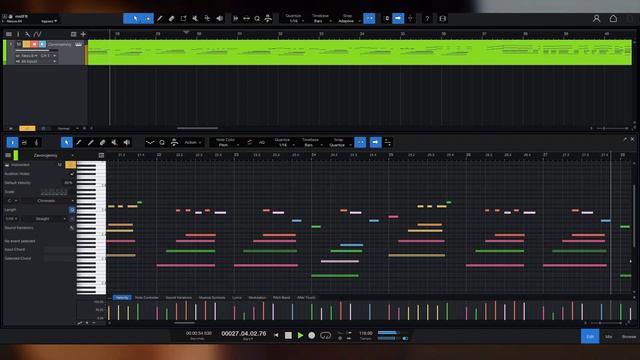Click the wrench options icon above tracks
The width and height of the screenshot is (640, 360).
[x=27, y=34]
